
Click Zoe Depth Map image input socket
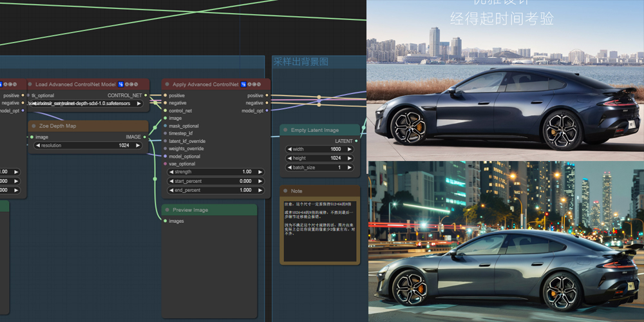click(x=32, y=137)
